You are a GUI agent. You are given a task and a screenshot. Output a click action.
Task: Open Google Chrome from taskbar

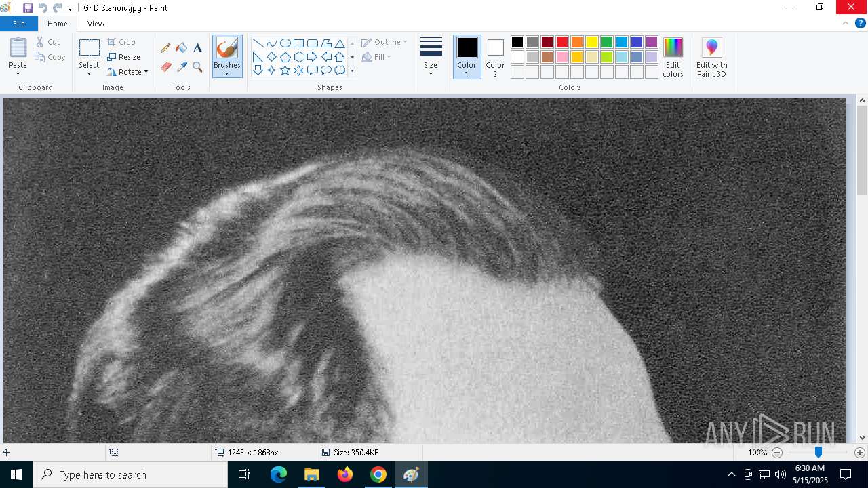tap(378, 474)
